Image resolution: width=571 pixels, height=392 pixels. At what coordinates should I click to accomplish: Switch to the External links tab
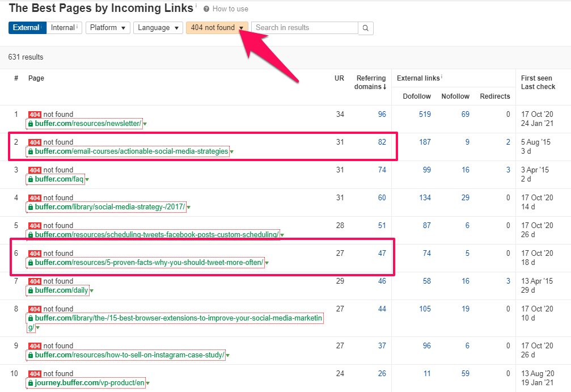pos(27,28)
